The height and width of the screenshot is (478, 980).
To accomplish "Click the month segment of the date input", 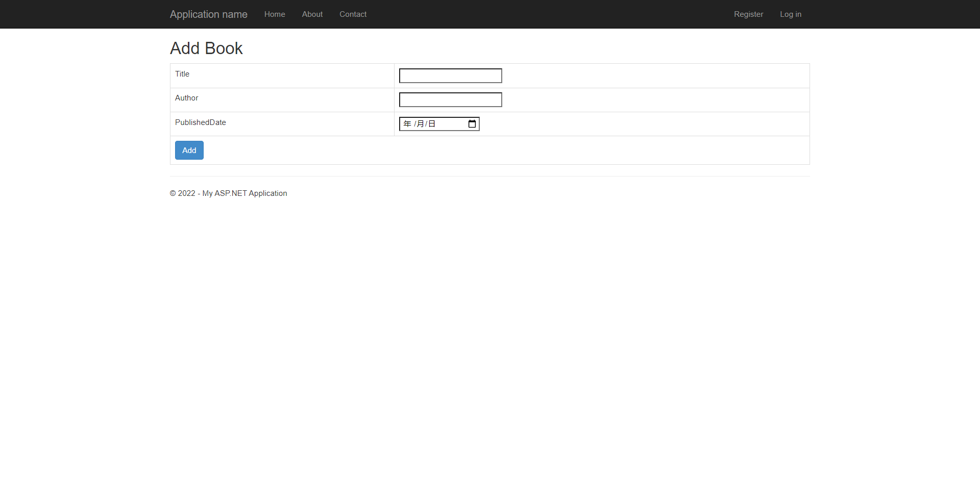I will (420, 123).
